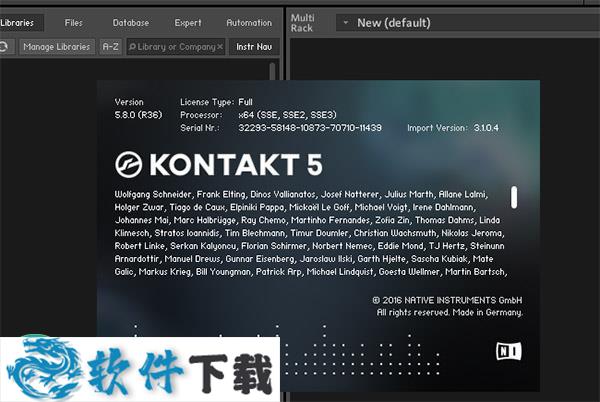Click the version text 5.8.0 (R36)

tap(139, 115)
